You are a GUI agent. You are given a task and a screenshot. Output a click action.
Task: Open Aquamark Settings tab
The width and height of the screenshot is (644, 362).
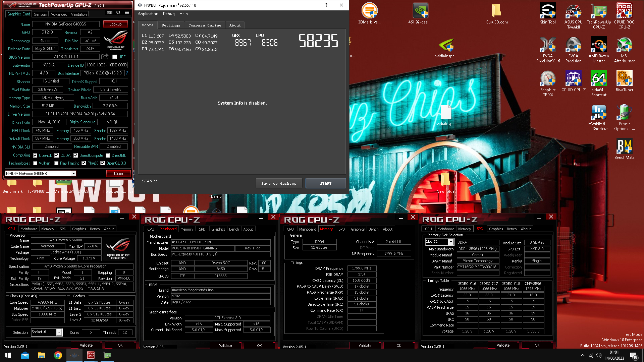click(x=171, y=25)
